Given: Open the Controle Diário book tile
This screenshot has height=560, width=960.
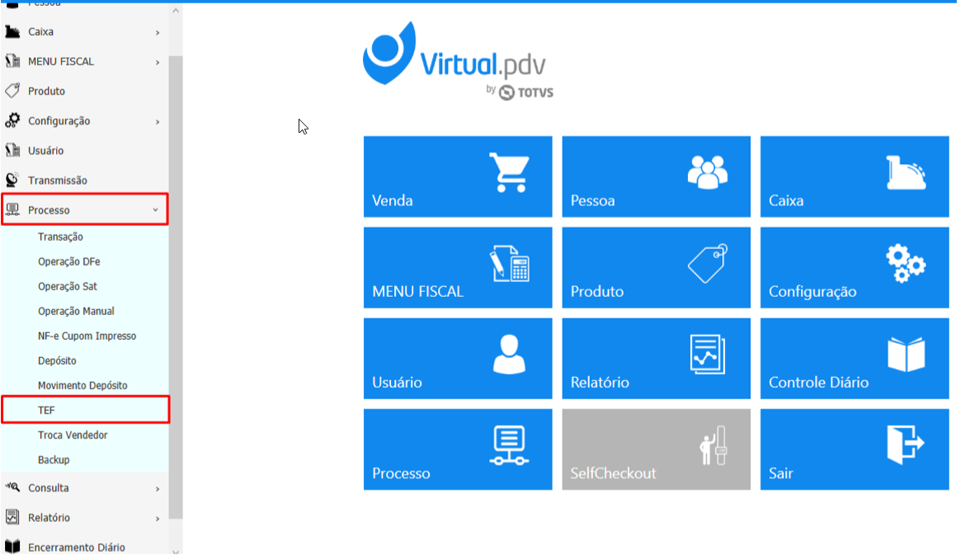Looking at the screenshot, I should pos(854,358).
